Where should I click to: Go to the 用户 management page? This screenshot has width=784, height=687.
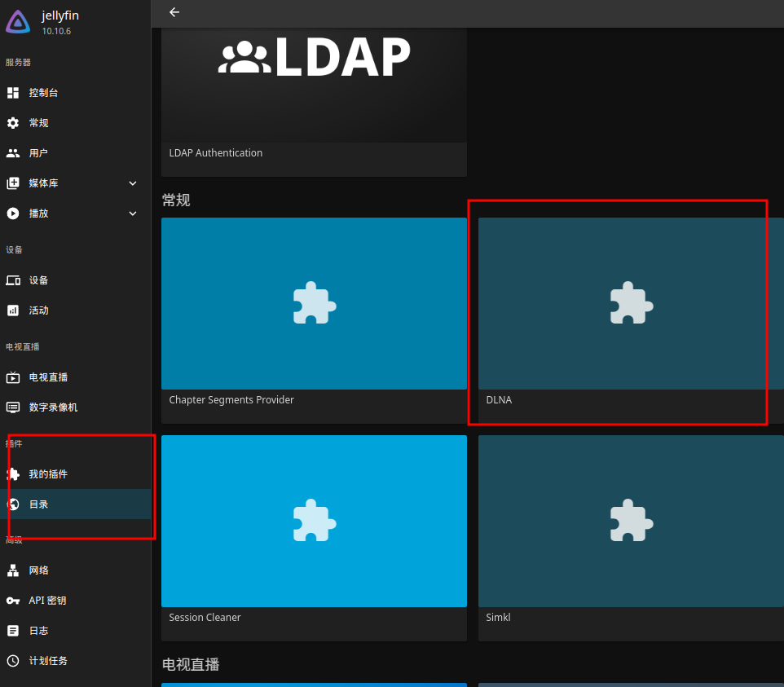(76, 153)
